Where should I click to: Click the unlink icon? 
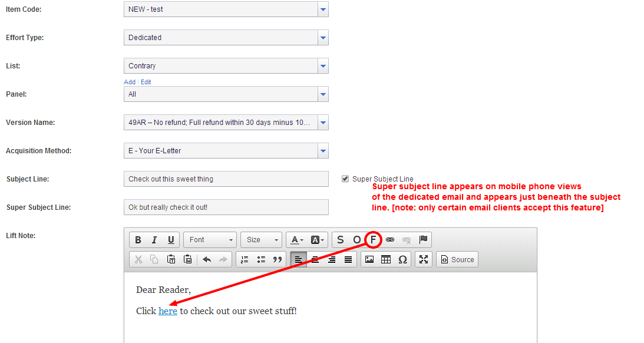tap(407, 240)
